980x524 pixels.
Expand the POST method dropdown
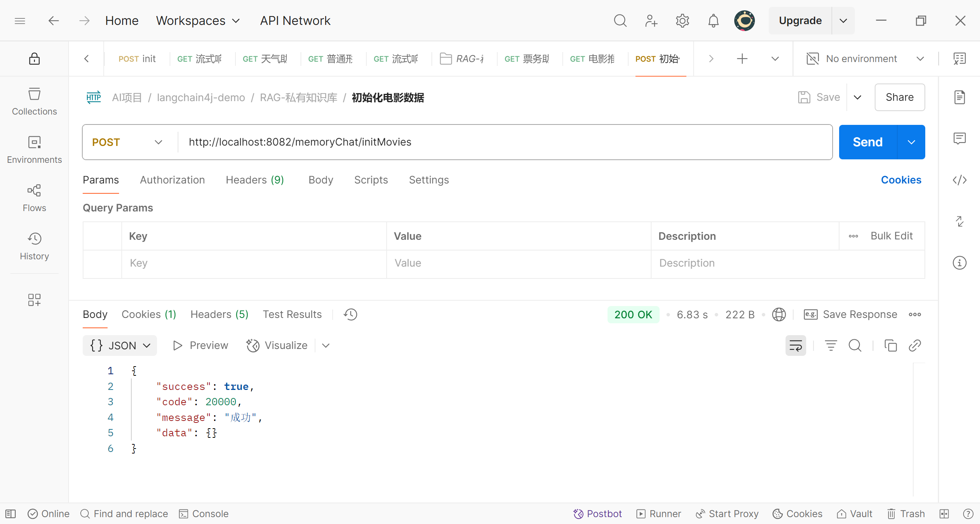coord(127,142)
